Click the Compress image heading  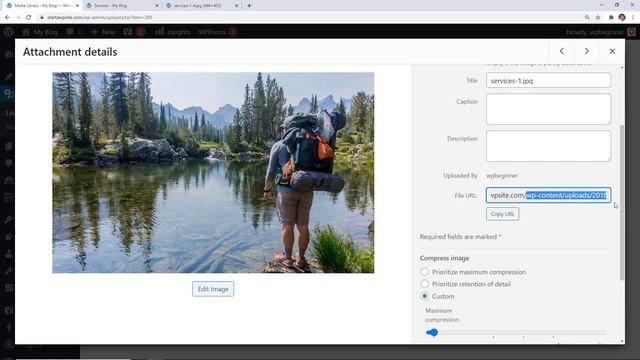[x=444, y=258]
